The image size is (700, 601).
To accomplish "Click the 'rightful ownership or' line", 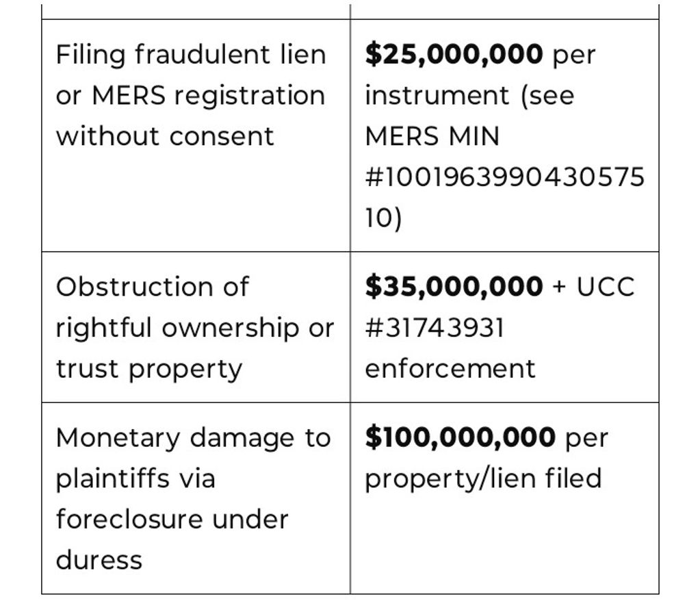I will tap(195, 328).
